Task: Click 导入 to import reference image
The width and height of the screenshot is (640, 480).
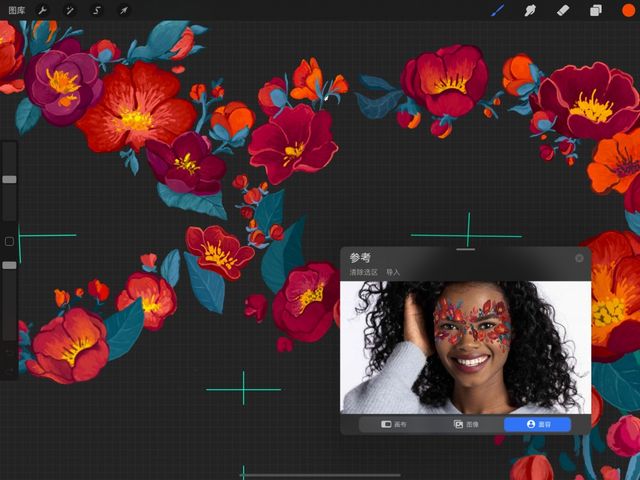Action: tap(393, 272)
